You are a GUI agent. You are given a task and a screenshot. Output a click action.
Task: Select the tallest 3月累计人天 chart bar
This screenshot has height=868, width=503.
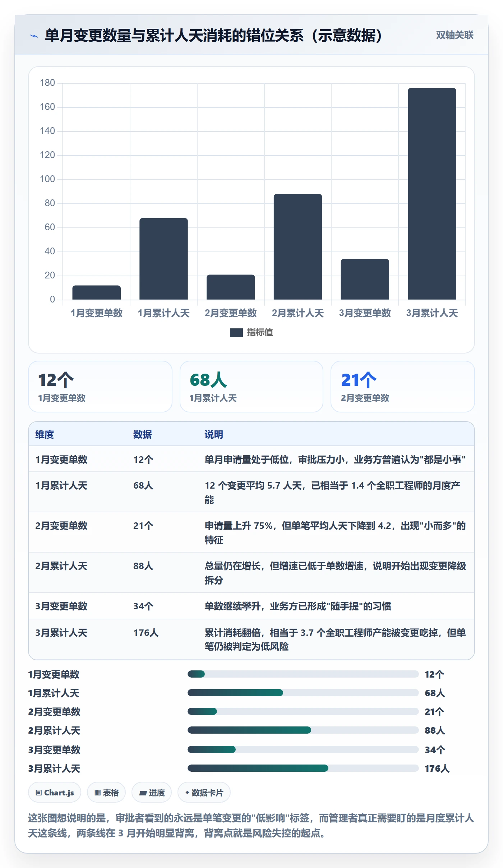click(x=432, y=194)
